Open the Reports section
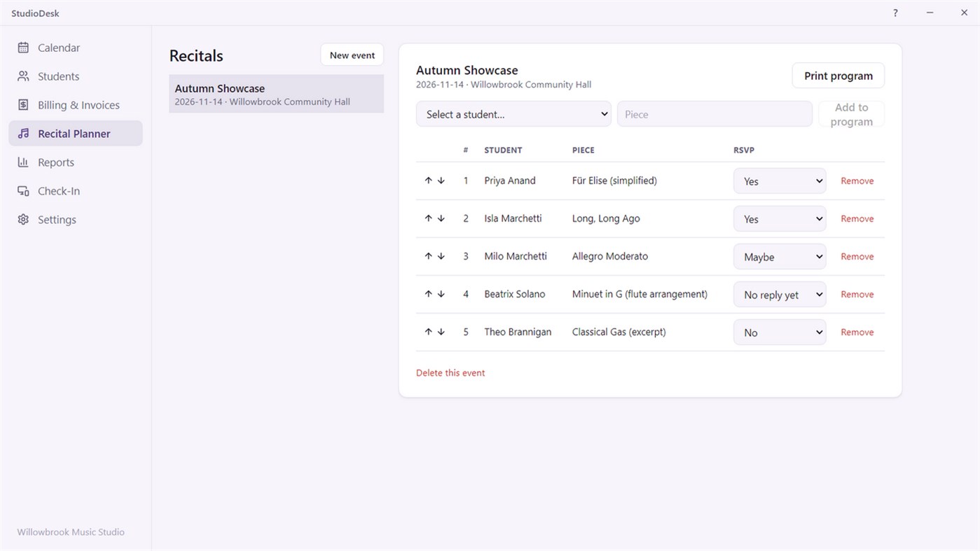 [x=76, y=162]
